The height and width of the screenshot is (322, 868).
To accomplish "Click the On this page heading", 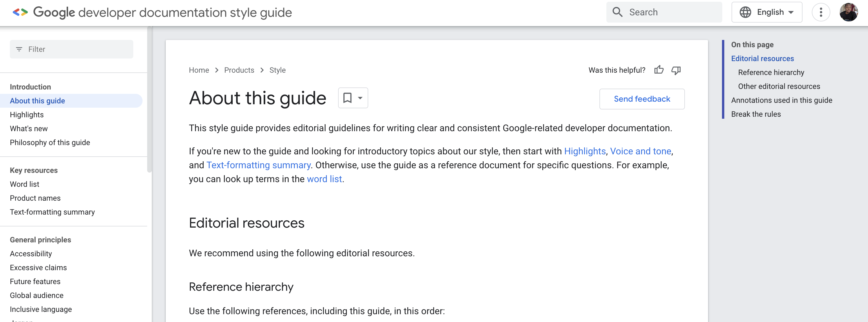I will point(752,45).
